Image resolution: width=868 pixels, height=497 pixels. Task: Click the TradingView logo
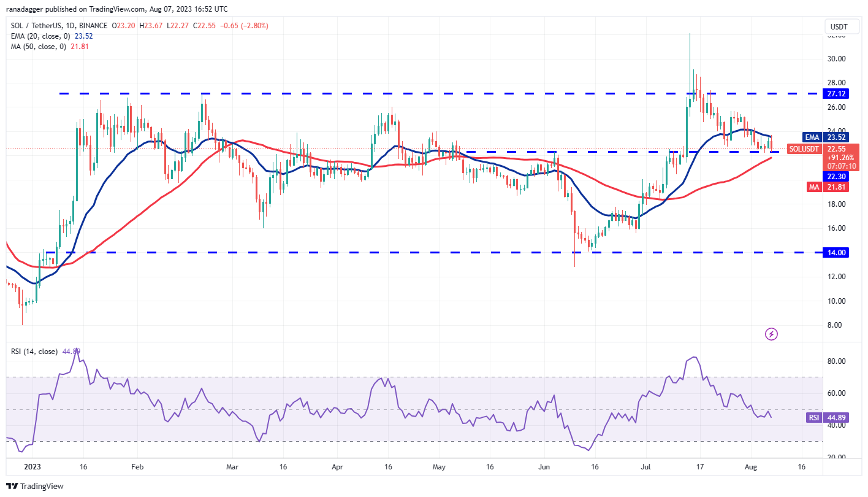34,486
